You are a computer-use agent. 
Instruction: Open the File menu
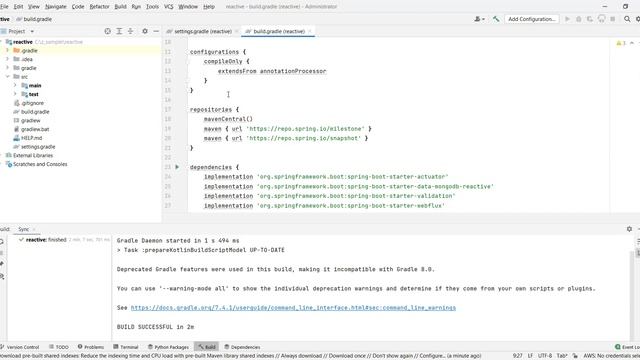(4, 7)
